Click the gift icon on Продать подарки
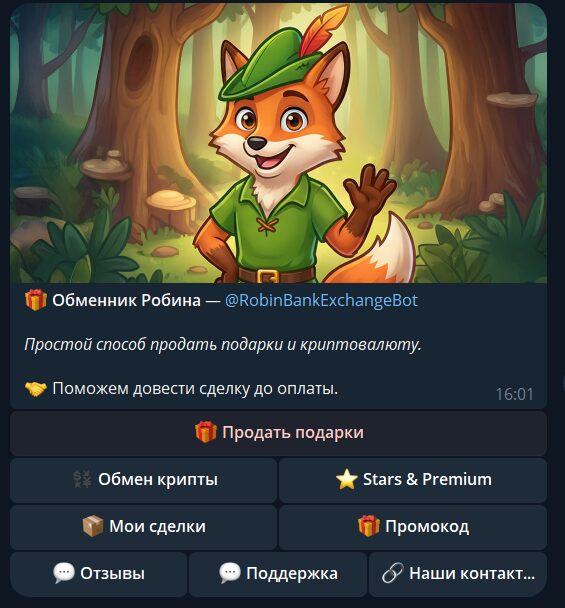The height and width of the screenshot is (608, 565). 206,432
